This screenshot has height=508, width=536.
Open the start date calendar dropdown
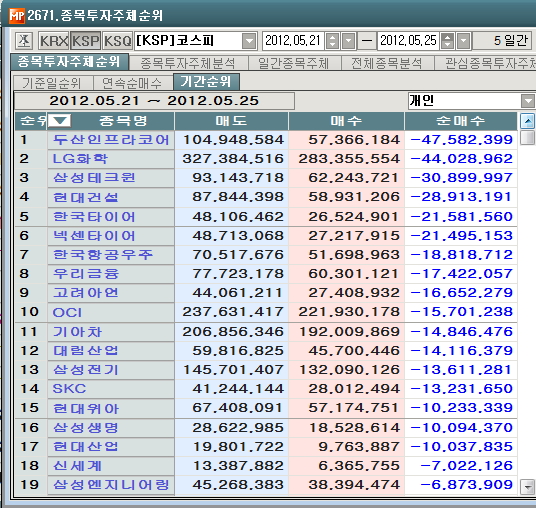click(x=349, y=41)
